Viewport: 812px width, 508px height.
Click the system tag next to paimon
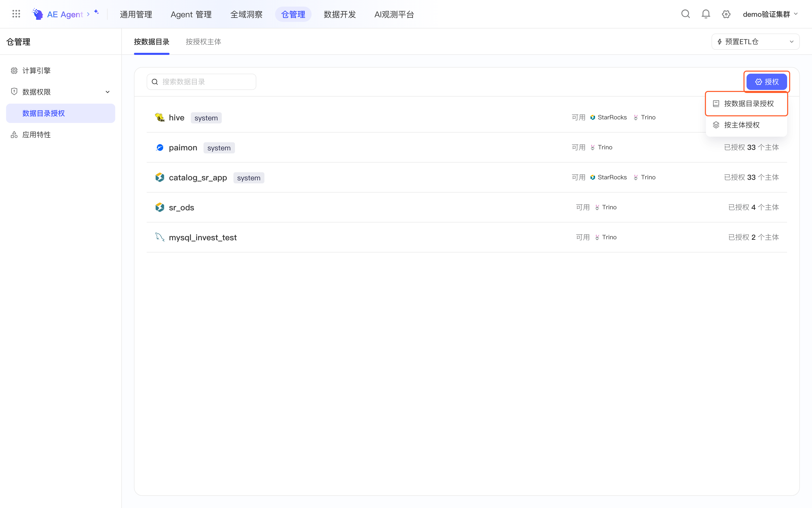[219, 148]
